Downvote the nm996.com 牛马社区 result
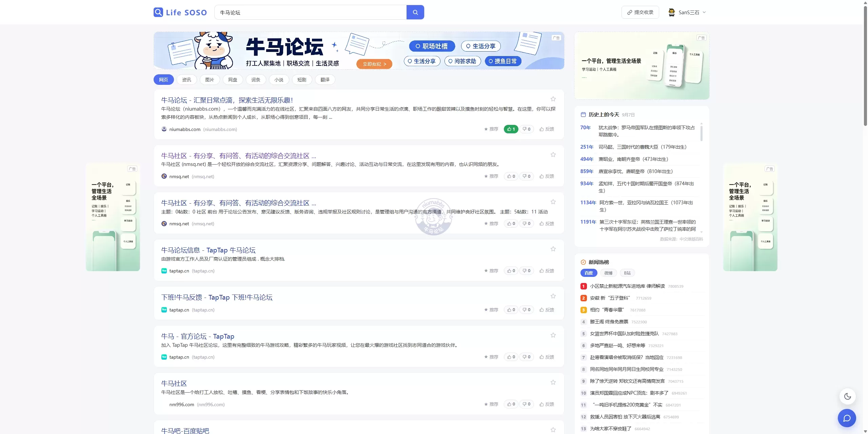Image resolution: width=868 pixels, height=434 pixels. [x=527, y=404]
